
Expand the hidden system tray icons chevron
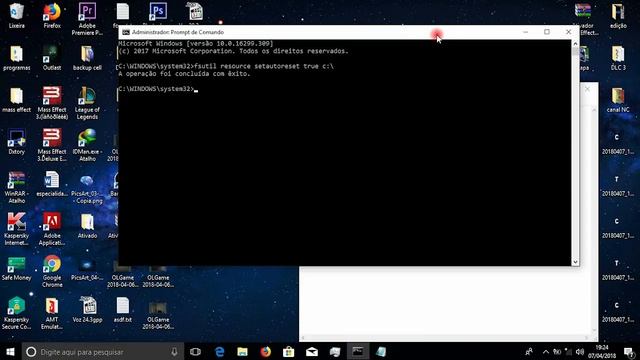[546, 351]
